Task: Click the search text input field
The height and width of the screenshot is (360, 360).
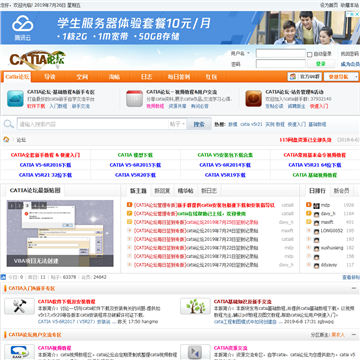Action: (93, 124)
